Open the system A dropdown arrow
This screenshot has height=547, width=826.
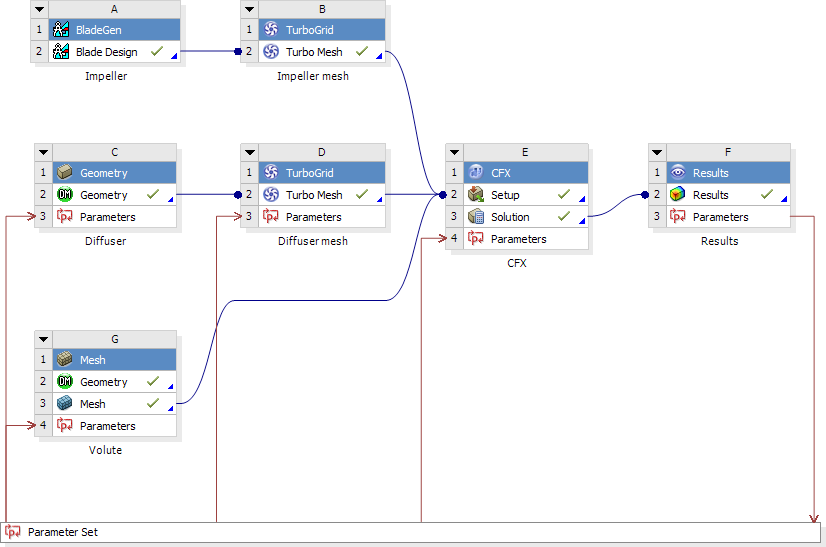[x=40, y=9]
